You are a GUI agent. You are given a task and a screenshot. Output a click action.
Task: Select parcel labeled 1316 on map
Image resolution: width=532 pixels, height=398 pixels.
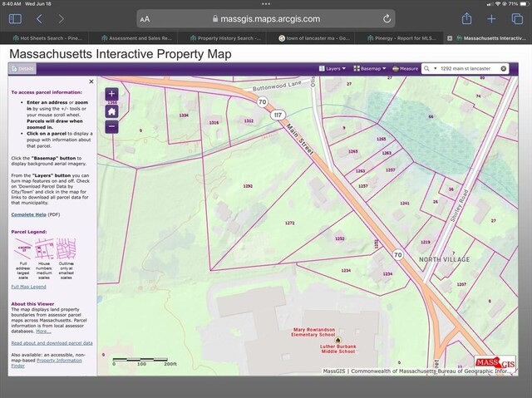click(214, 123)
